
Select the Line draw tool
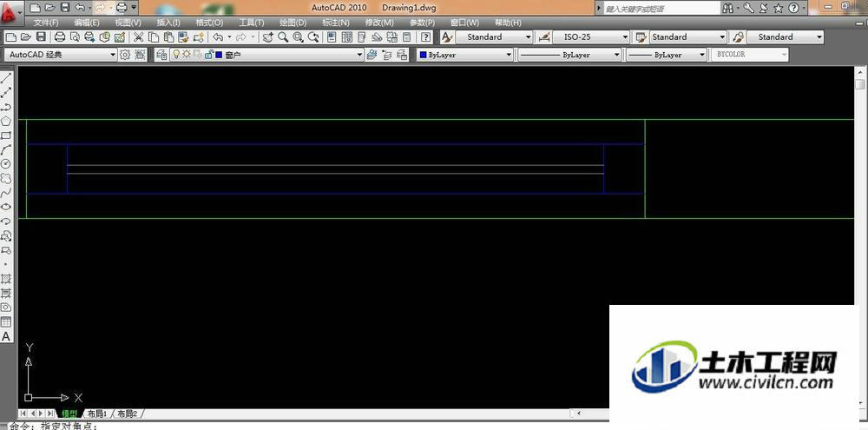(x=6, y=78)
